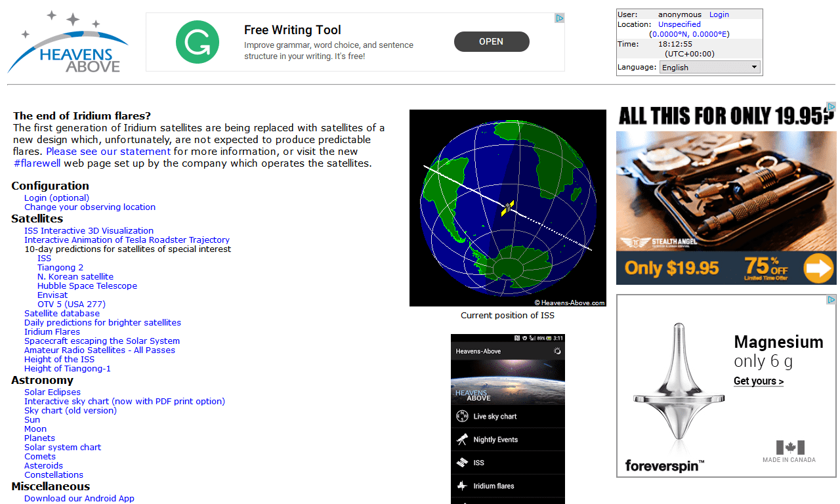Tap the Nightly Events telescope icon
This screenshot has width=840, height=504.
click(x=462, y=440)
